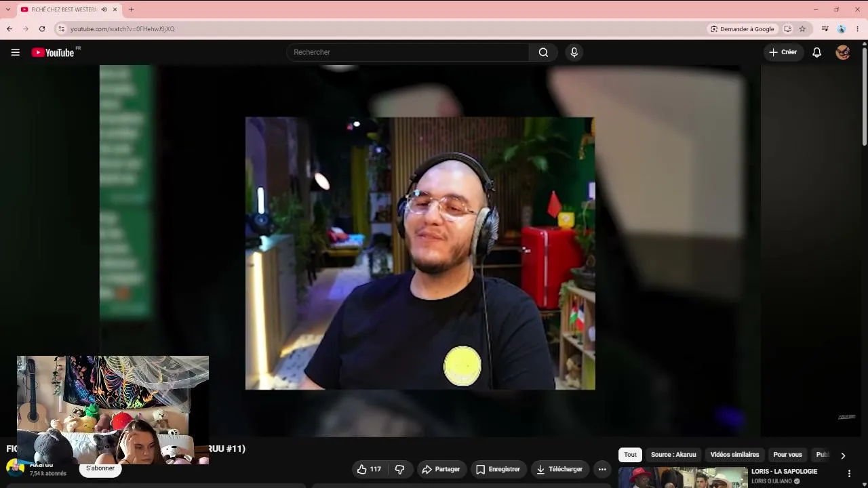
Task: Show more filter chips with right arrow
Action: pos(843,455)
